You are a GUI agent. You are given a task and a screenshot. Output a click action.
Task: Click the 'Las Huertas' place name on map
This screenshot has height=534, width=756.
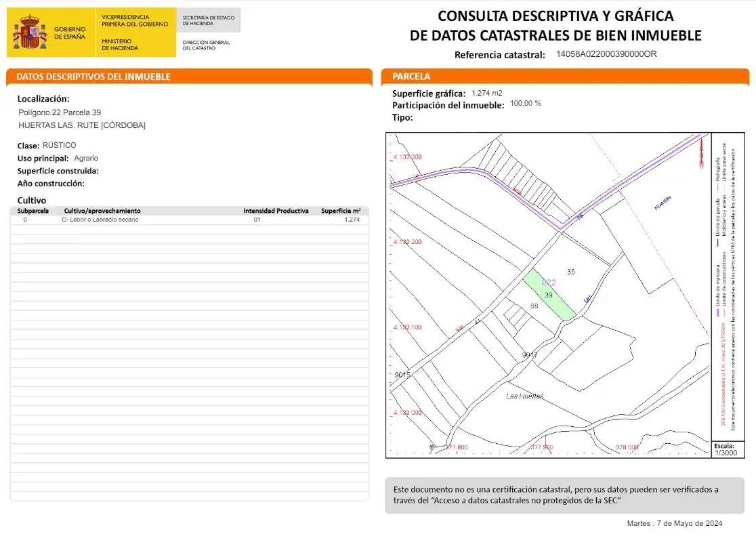coord(524,396)
